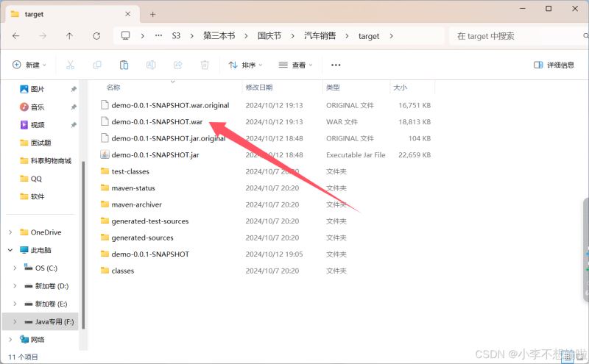Select the generated-test-sources folder

click(150, 221)
